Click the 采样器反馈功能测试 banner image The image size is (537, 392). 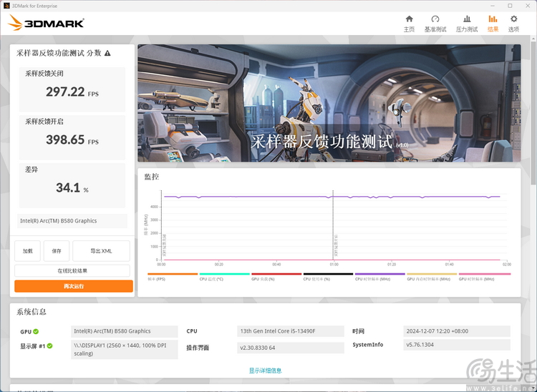[x=329, y=103]
